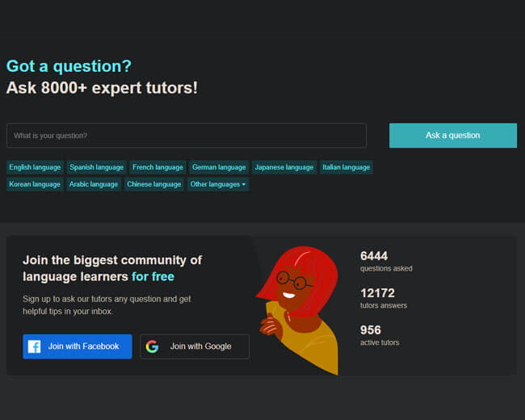Click the 6444 questions asked count
525x420 pixels.
[x=386, y=262]
